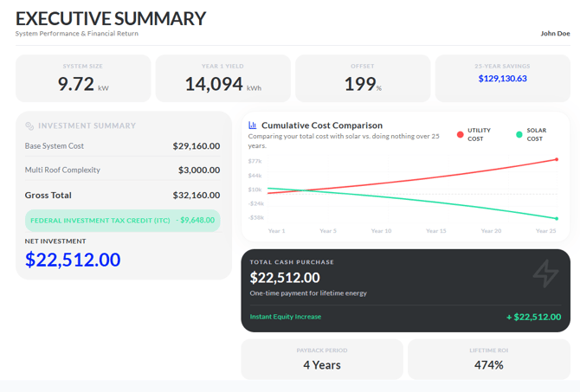Image resolution: width=580 pixels, height=392 pixels.
Task: Click the coins icon beside Investment Summary
Action: (x=29, y=126)
